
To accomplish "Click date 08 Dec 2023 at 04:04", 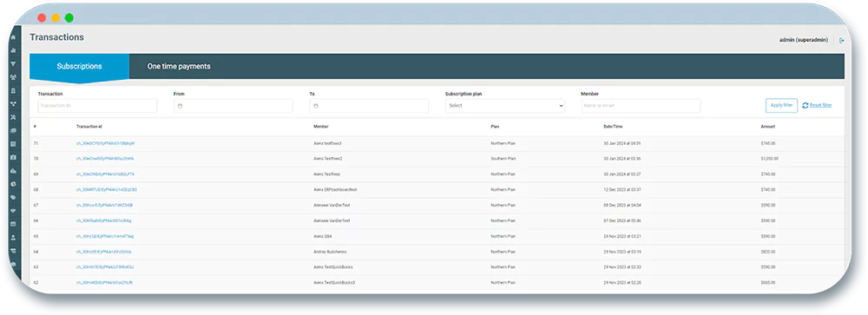I will click(x=621, y=206).
